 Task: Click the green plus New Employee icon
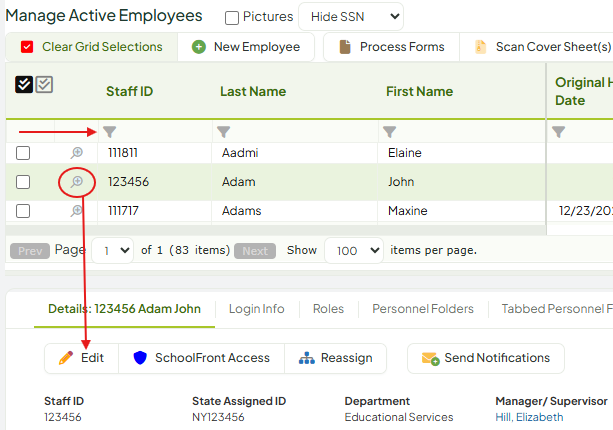click(199, 47)
